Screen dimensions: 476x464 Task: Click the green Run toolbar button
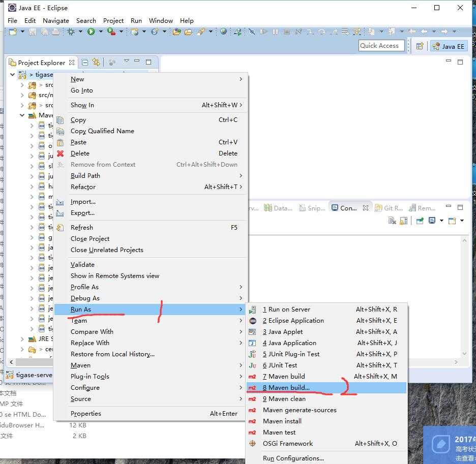(x=91, y=32)
